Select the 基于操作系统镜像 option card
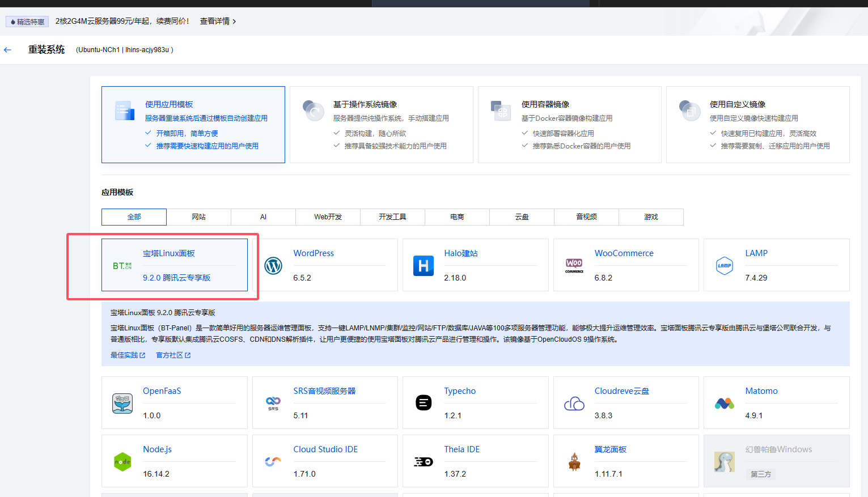Screen dimensions: 868x497 pos(382,125)
